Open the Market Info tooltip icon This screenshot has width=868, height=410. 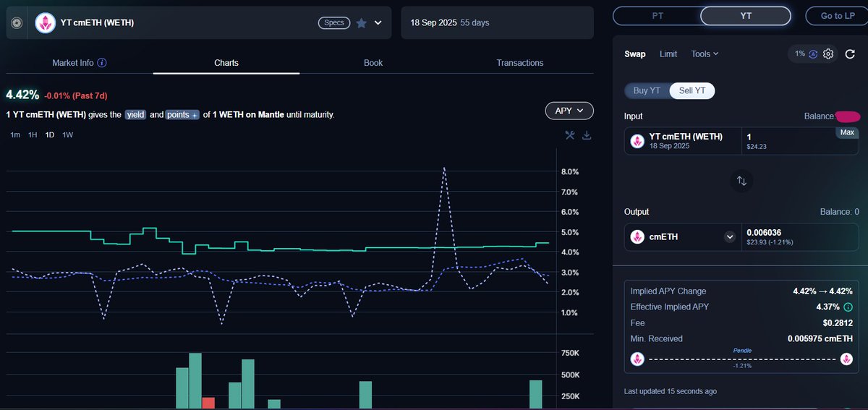[102, 63]
